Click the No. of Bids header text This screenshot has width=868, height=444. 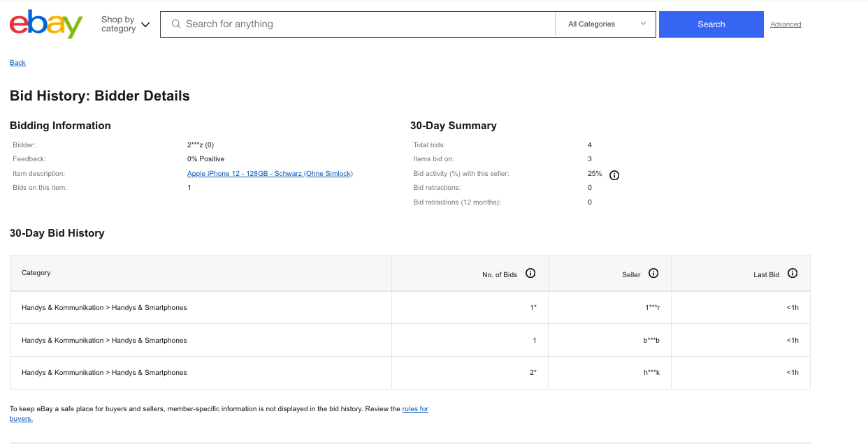point(500,275)
